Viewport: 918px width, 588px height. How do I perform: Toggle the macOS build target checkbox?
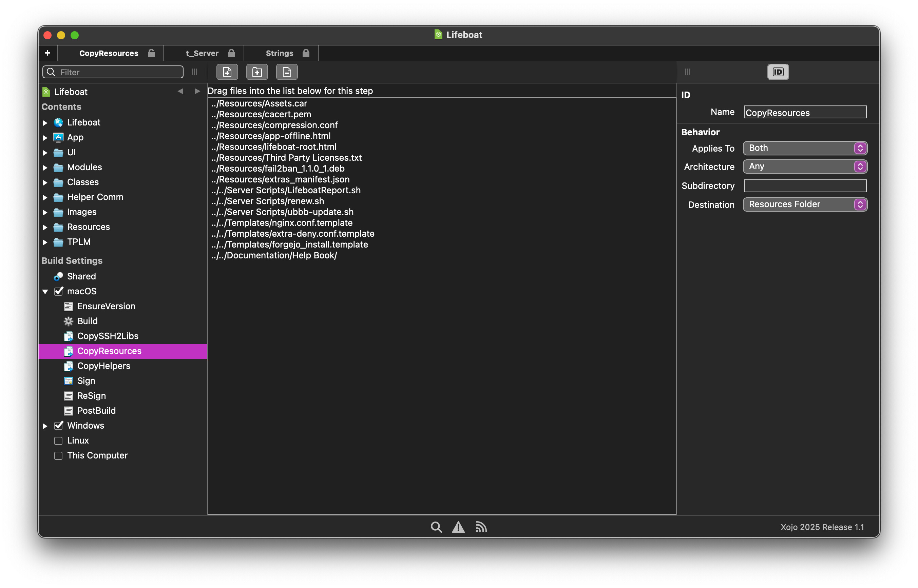point(58,291)
